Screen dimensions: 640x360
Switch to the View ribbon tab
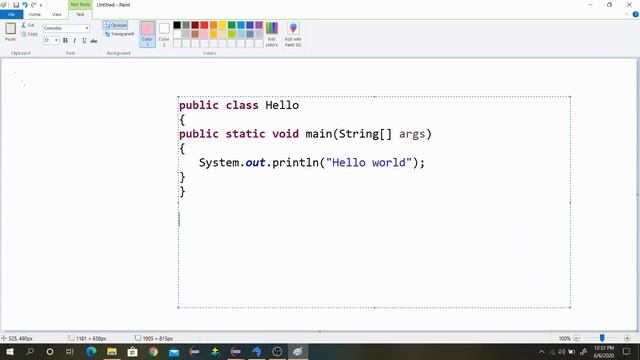tap(57, 15)
